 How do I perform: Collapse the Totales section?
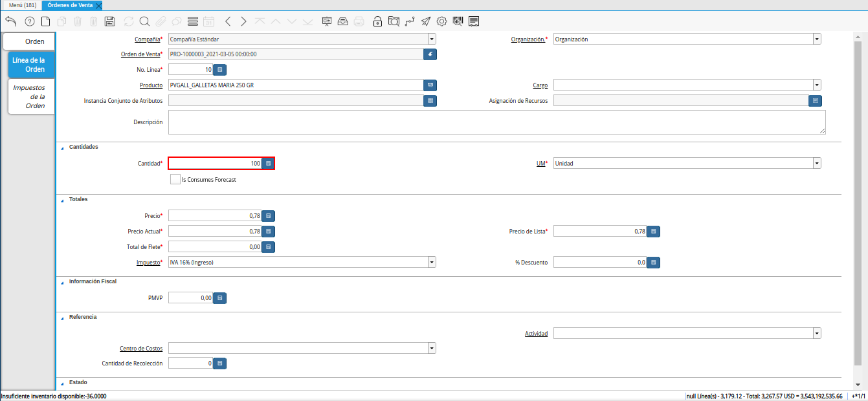(x=63, y=200)
